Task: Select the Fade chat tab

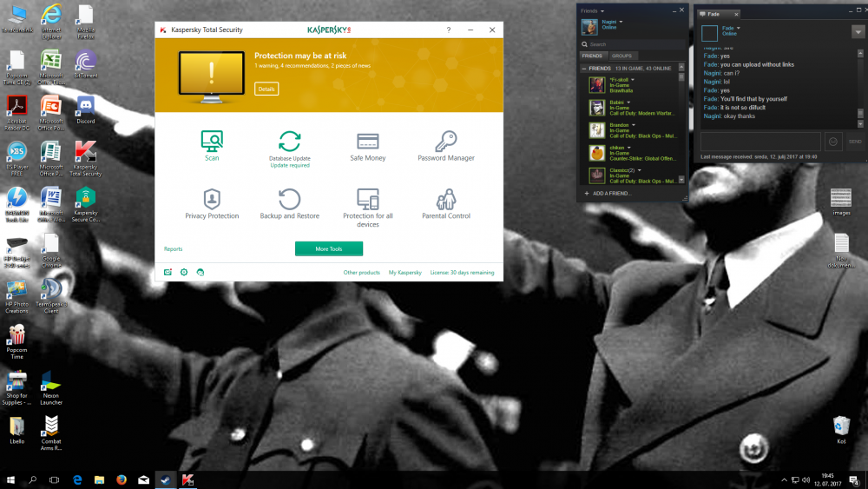Action: pyautogui.click(x=717, y=14)
